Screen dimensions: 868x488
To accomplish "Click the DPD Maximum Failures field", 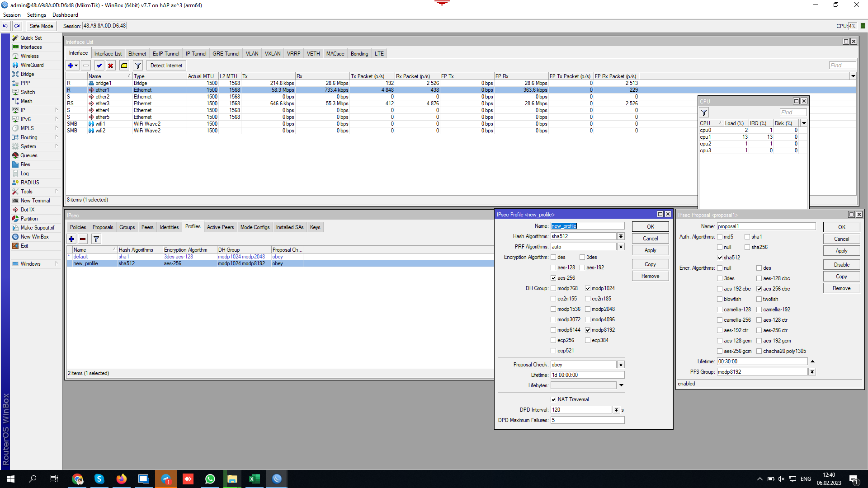I will (587, 420).
